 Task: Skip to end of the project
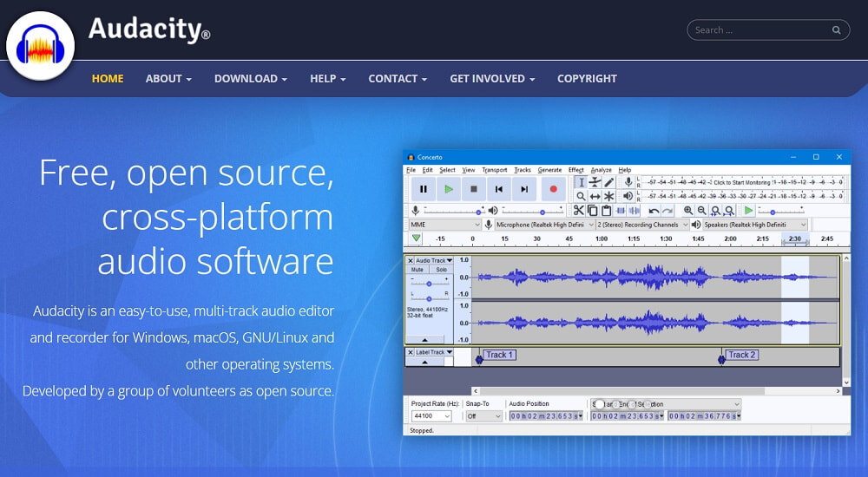524,189
